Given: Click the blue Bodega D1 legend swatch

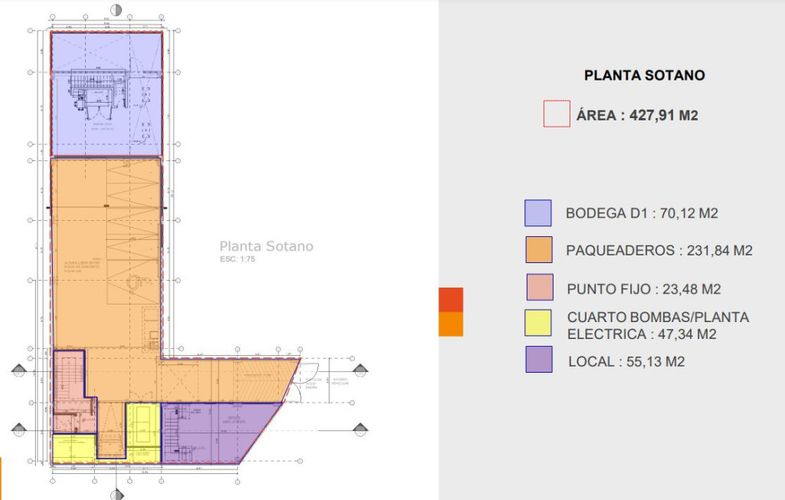Looking at the screenshot, I should 538,213.
